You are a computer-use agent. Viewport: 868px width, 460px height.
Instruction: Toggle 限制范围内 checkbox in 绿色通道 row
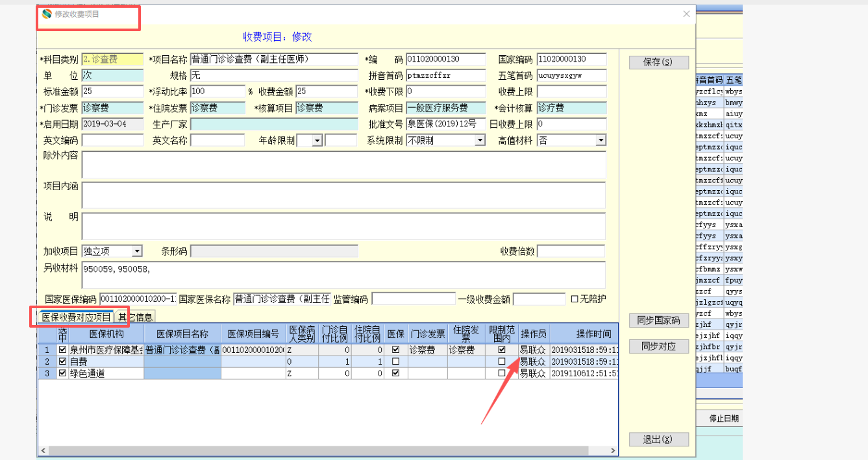point(501,373)
